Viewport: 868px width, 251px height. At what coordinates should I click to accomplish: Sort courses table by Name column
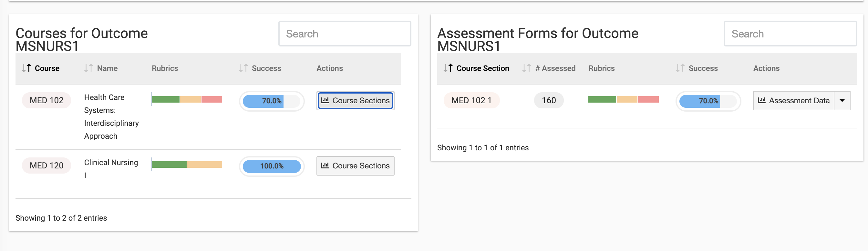tap(101, 68)
